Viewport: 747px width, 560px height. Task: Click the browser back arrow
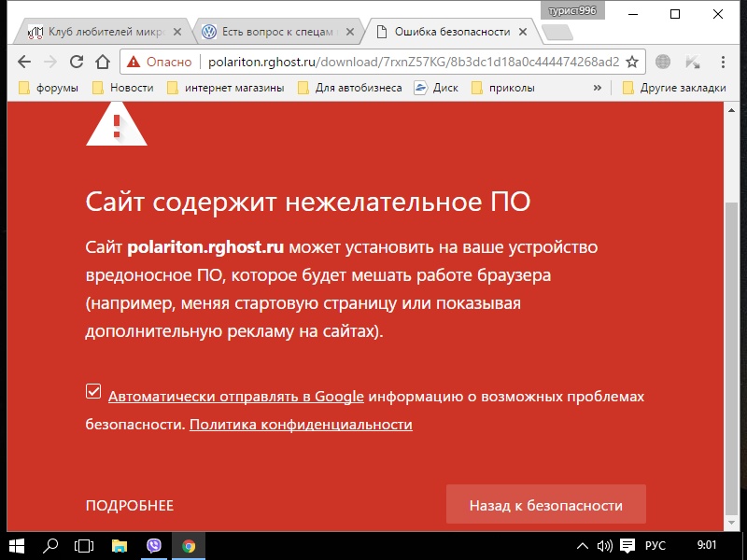tap(23, 63)
